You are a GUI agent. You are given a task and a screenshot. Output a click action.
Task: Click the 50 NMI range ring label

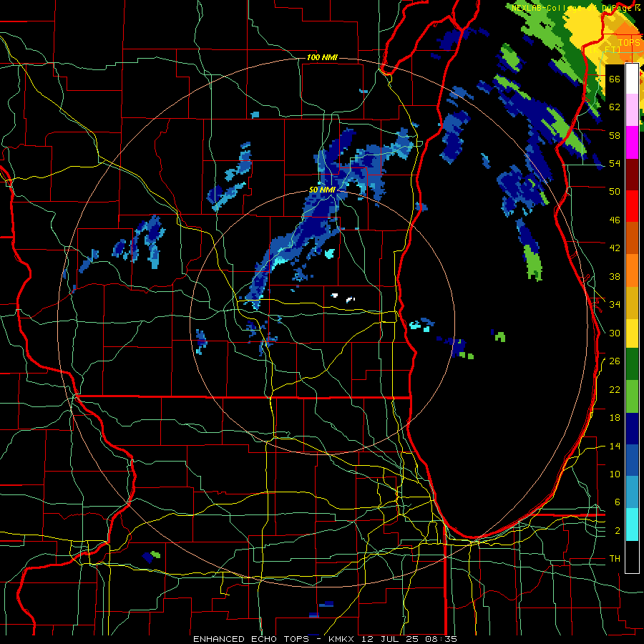pos(322,190)
